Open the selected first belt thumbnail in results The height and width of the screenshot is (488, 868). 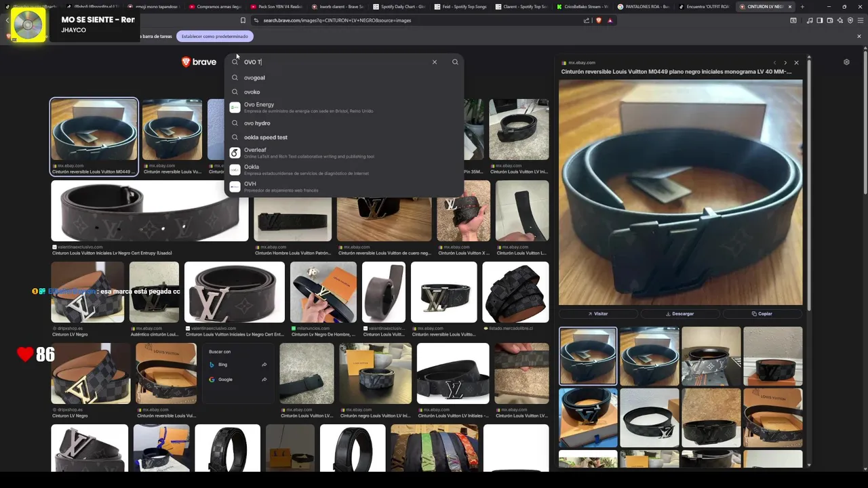(94, 129)
